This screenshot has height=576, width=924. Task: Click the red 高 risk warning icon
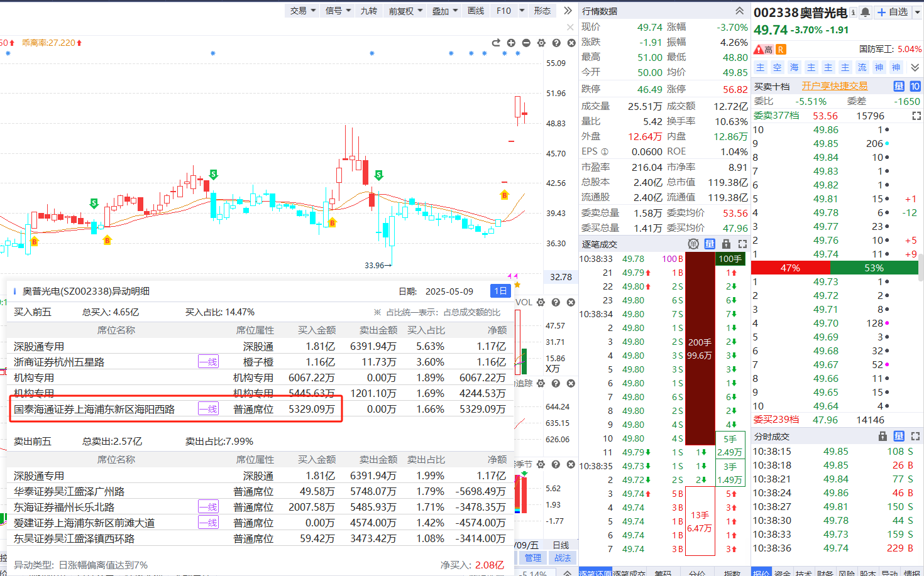click(763, 50)
